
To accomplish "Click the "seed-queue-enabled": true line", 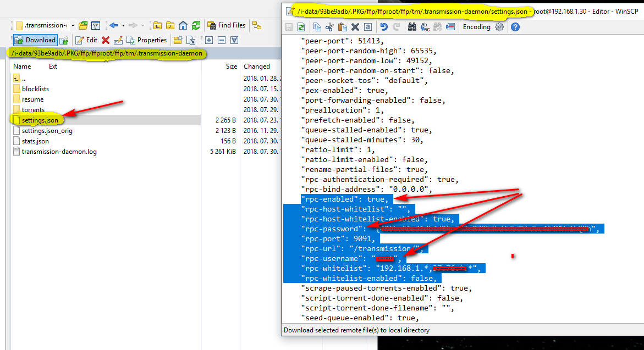I will tap(360, 318).
